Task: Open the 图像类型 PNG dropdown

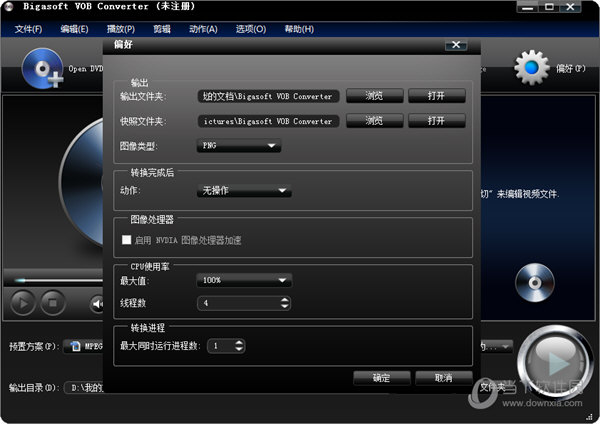Action: click(x=239, y=146)
